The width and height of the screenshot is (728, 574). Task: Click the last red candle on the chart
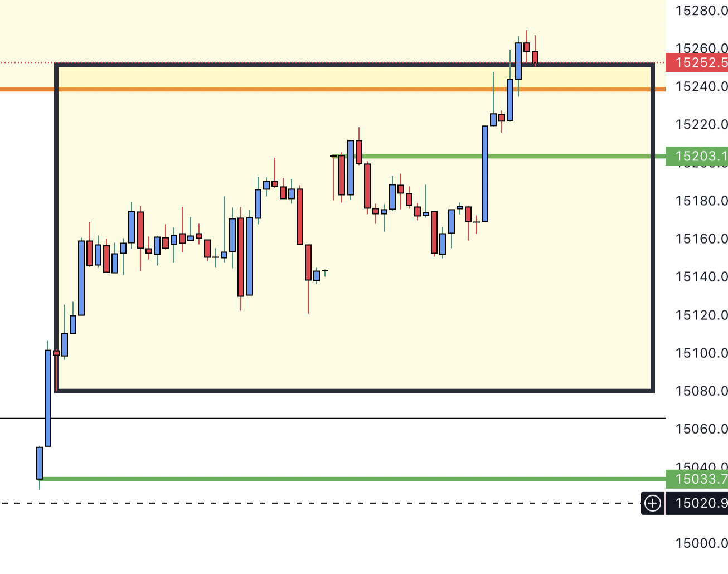pos(535,57)
